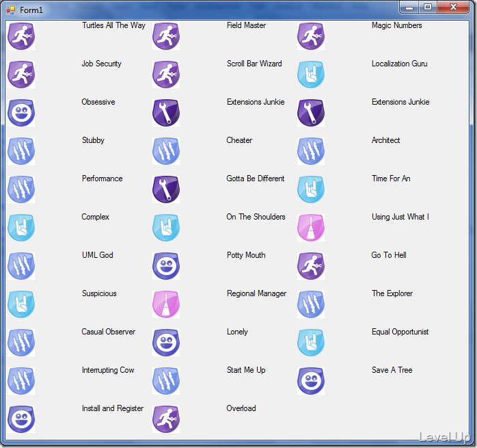Screen dimensions: 477x448
Task: Click the runner badge beside Turtles All The Way
Action: click(21, 36)
